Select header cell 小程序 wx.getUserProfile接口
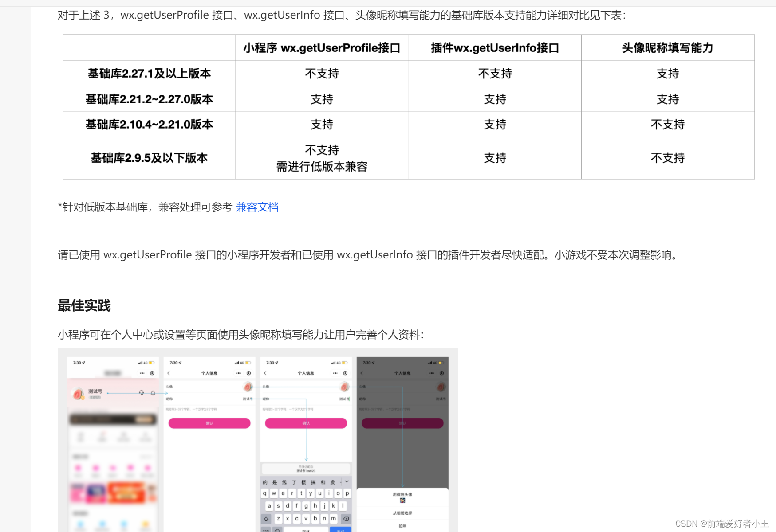This screenshot has width=776, height=532. (322, 48)
